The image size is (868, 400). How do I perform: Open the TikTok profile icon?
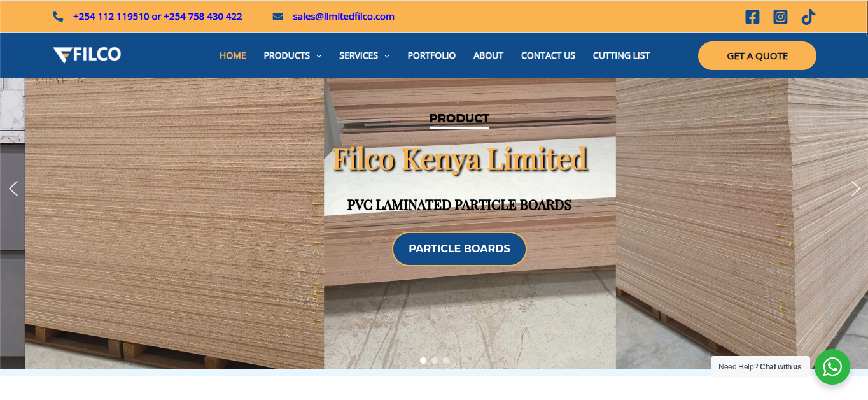point(808,17)
